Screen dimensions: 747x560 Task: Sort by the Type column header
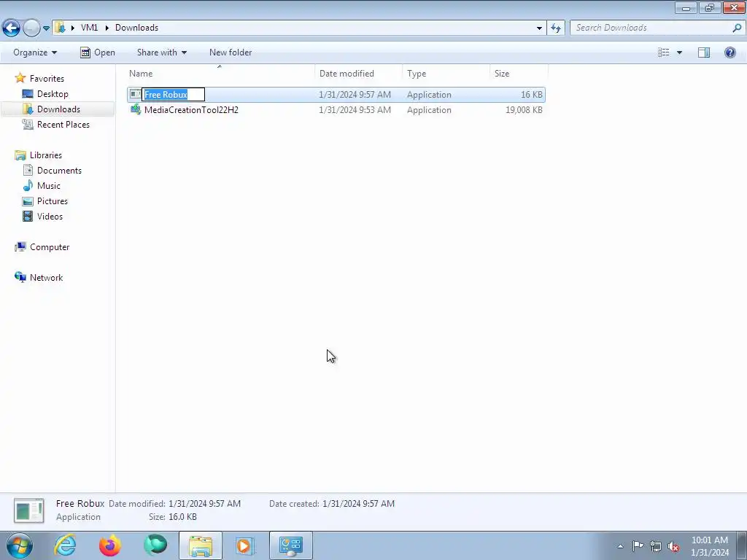[x=446, y=74]
